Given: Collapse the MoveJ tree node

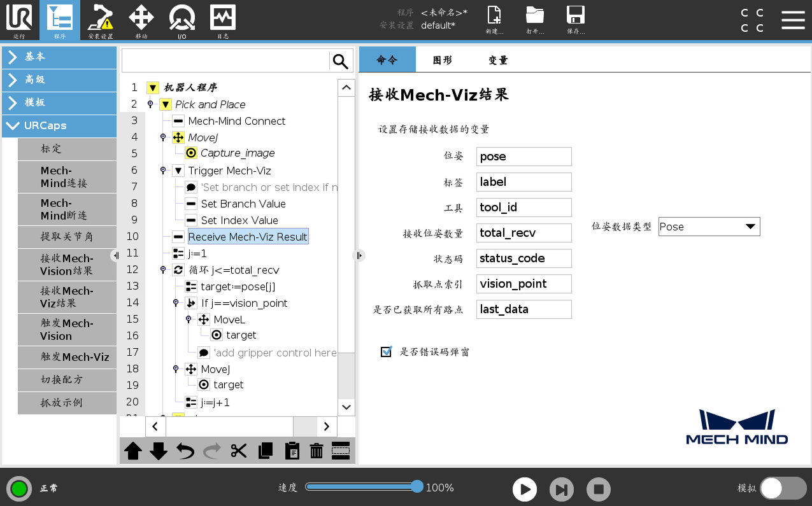Looking at the screenshot, I should [163, 137].
